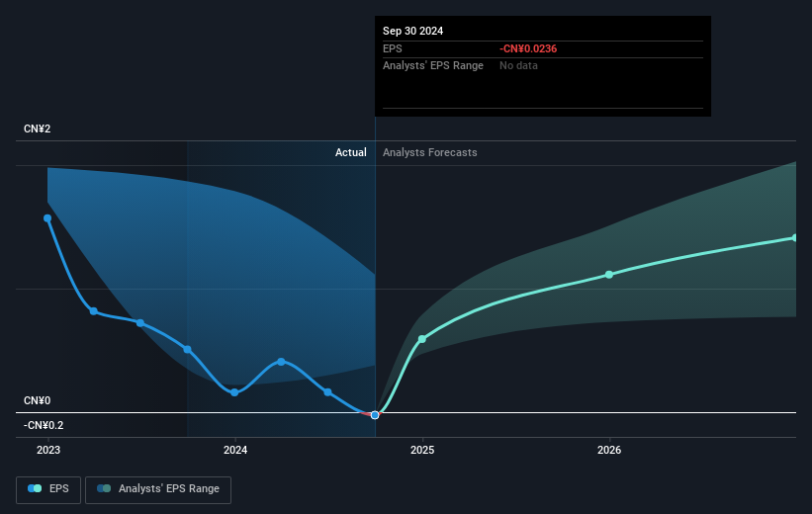
Task: Click the Sep 30 2024 tooltip date
Action: point(412,31)
